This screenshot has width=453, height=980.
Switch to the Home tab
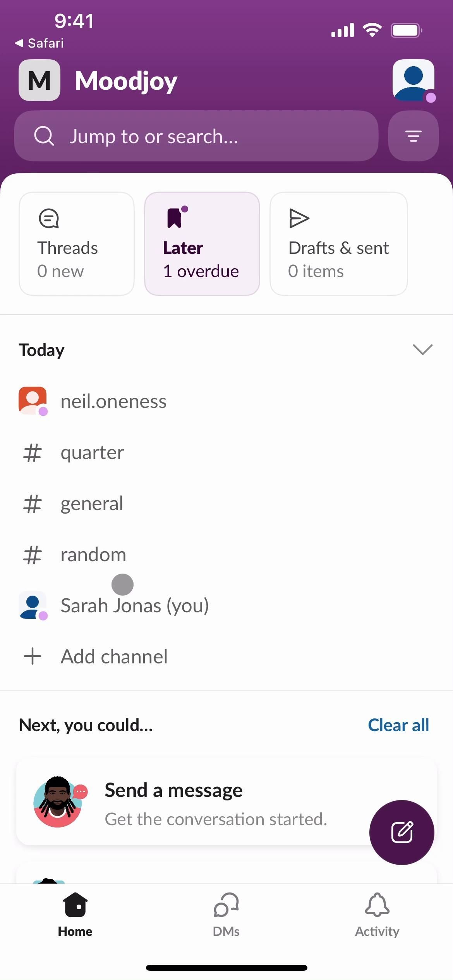[75, 915]
